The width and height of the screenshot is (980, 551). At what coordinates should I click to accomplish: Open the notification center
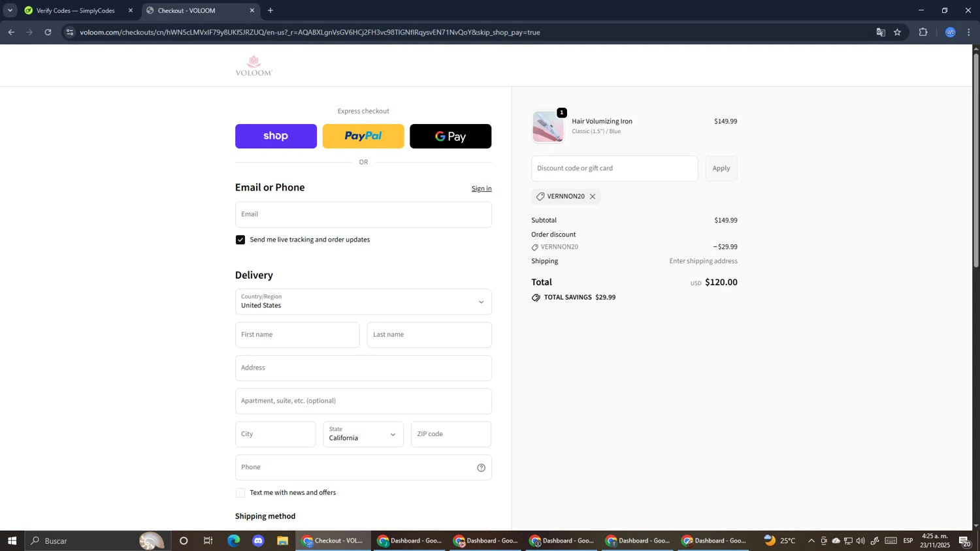(964, 541)
